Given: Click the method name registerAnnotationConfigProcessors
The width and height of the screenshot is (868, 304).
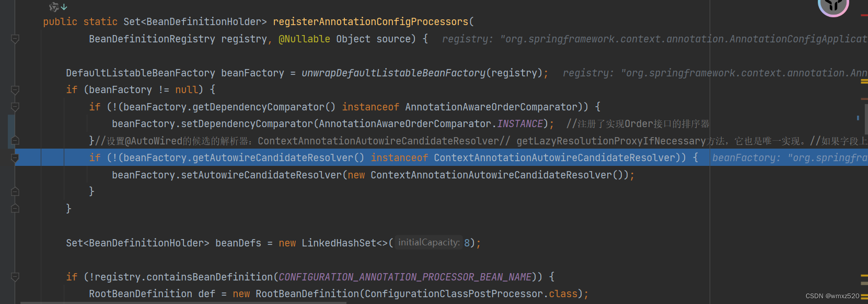Looking at the screenshot, I should tap(371, 21).
